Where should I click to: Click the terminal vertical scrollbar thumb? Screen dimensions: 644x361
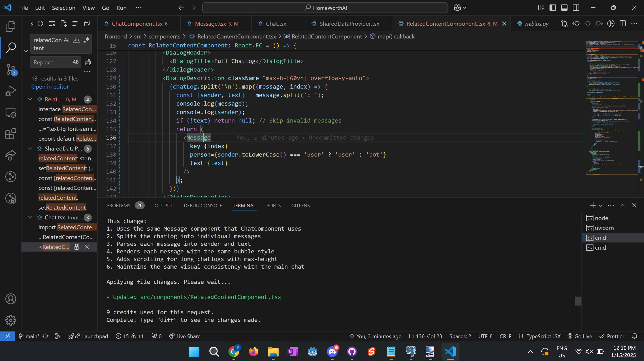[x=578, y=301]
